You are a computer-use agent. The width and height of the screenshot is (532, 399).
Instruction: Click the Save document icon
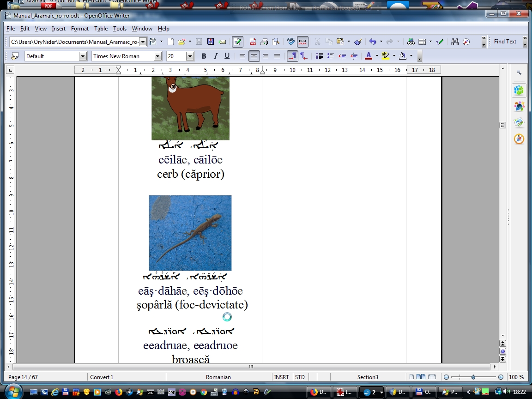[x=211, y=42]
